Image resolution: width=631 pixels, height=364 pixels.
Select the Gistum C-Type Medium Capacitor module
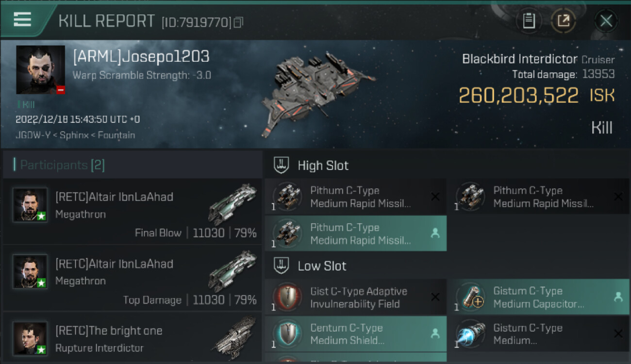(x=538, y=297)
